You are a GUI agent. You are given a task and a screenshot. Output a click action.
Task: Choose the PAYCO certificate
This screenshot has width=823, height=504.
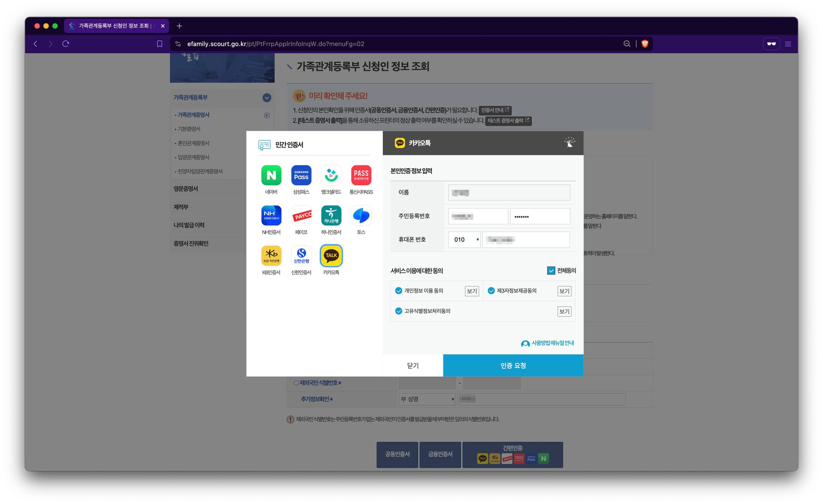coord(301,216)
